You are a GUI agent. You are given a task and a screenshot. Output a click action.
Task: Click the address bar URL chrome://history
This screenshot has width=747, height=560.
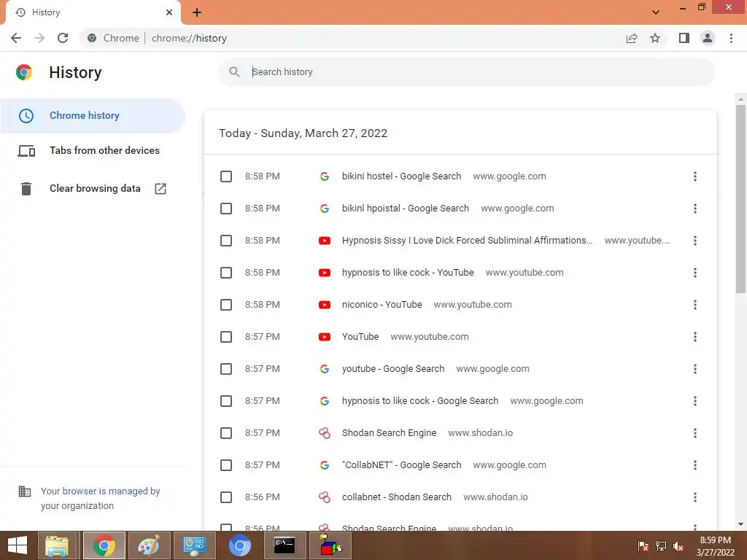(189, 38)
